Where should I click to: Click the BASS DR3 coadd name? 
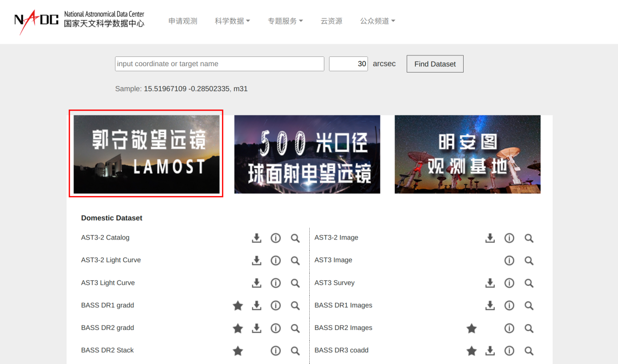coord(341,350)
